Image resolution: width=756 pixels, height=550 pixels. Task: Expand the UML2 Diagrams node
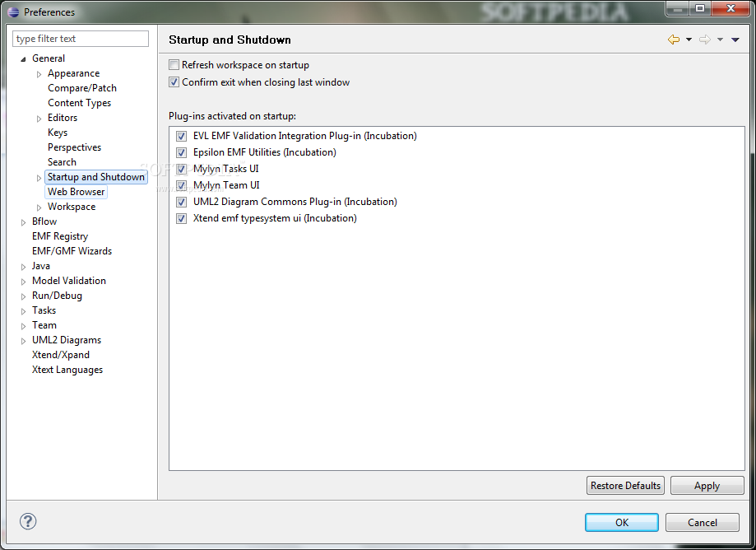point(23,341)
